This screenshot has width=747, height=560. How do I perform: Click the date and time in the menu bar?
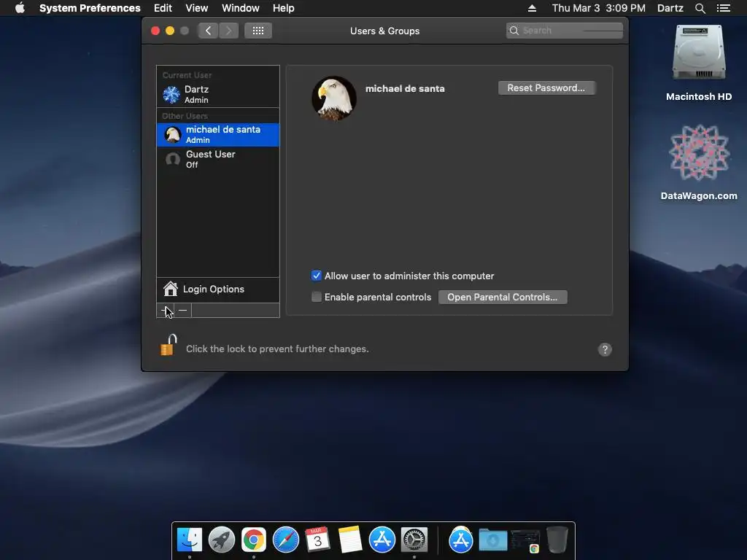[599, 8]
